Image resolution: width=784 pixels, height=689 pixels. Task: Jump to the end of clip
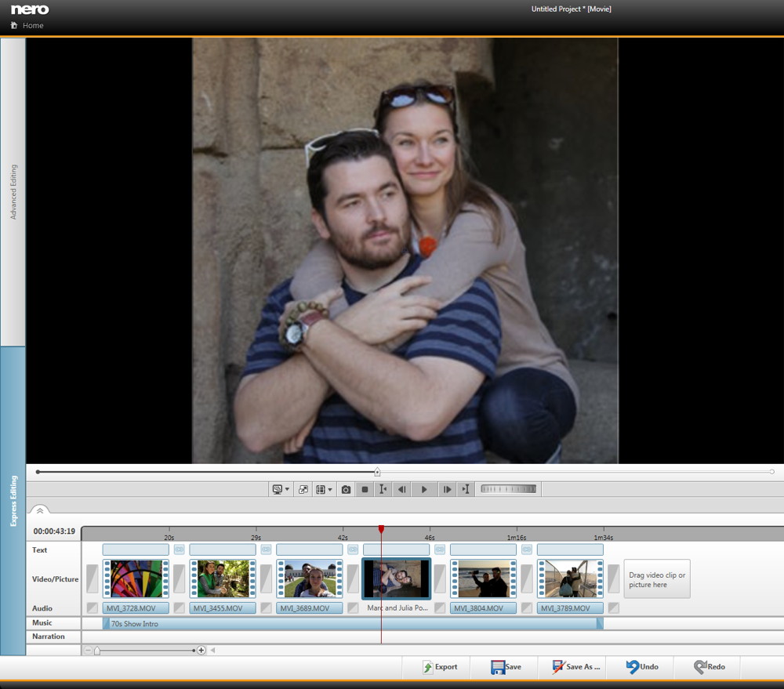click(x=466, y=489)
